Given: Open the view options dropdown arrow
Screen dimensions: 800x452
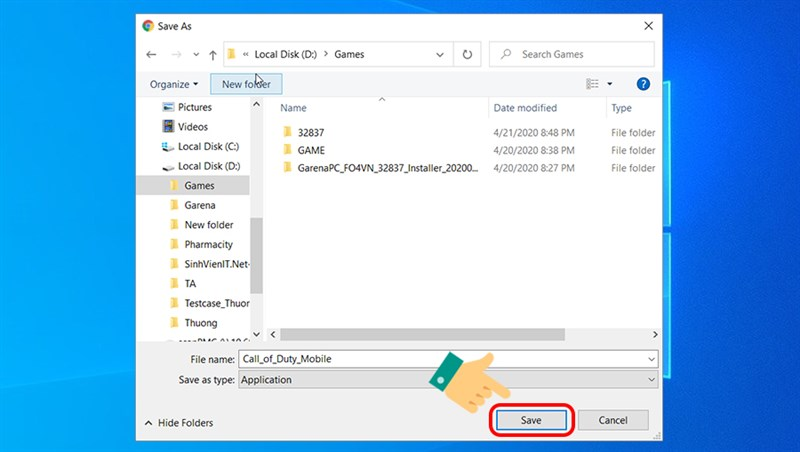Looking at the screenshot, I should [x=610, y=84].
